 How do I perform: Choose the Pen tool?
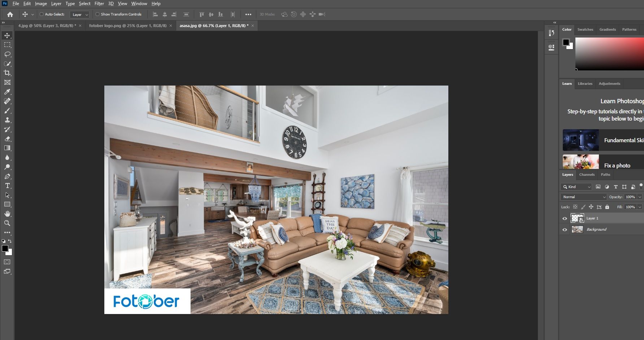pyautogui.click(x=7, y=176)
